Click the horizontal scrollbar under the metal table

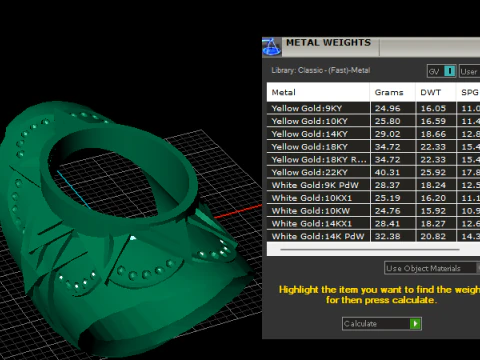click(x=370, y=249)
